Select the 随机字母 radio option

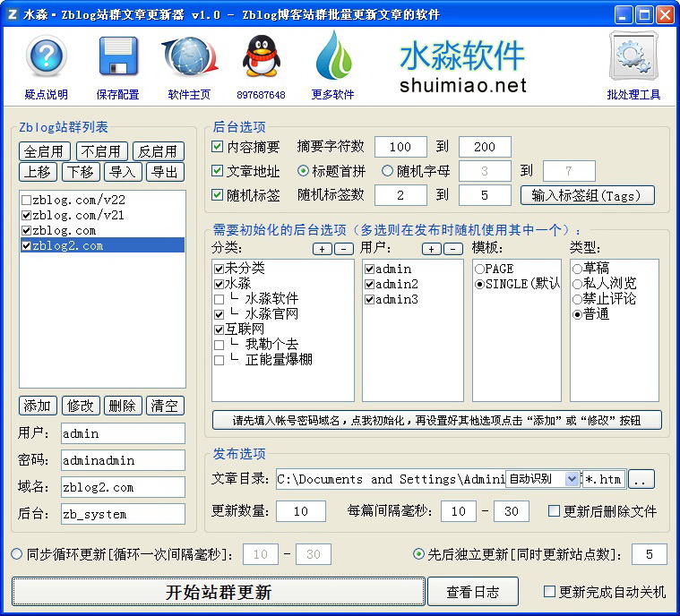click(x=387, y=171)
